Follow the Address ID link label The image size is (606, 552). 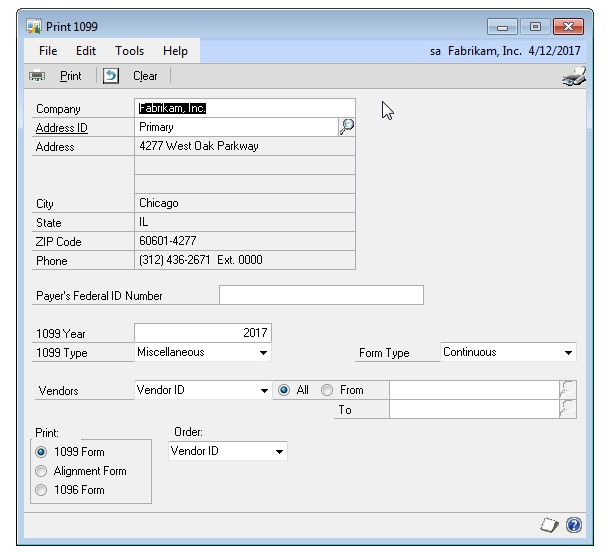click(x=61, y=128)
